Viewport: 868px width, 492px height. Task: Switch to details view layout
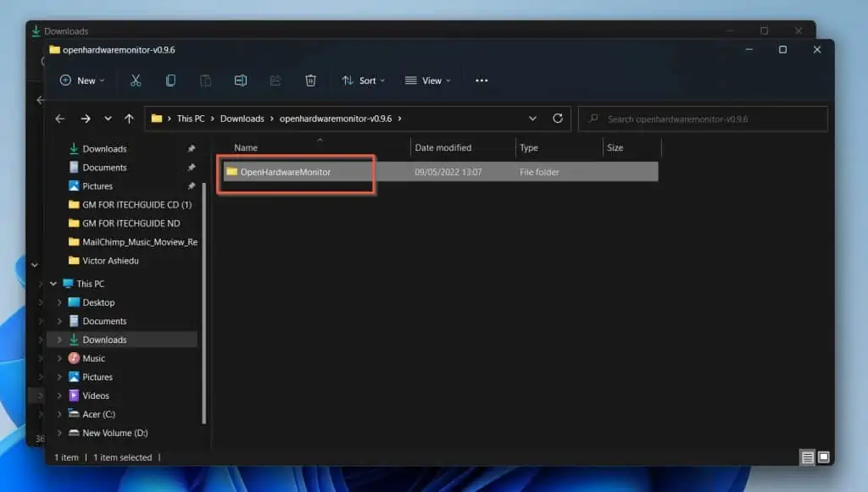click(x=807, y=457)
